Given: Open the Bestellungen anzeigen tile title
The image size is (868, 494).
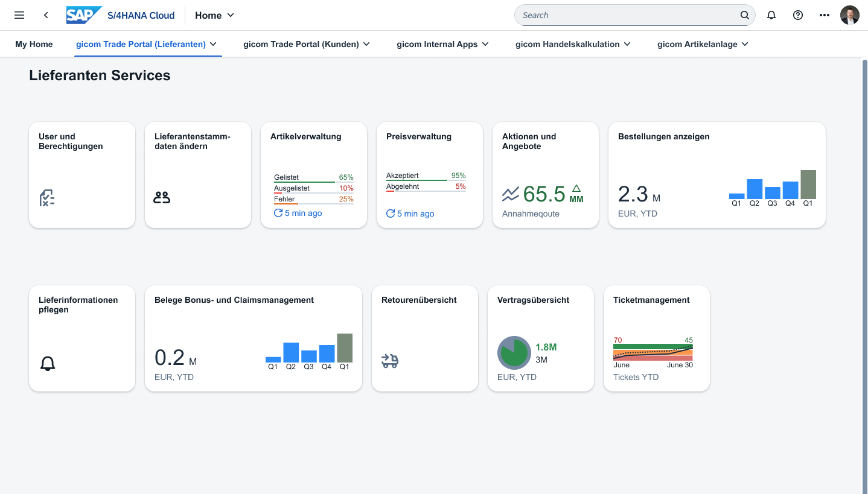Looking at the screenshot, I should coord(664,136).
